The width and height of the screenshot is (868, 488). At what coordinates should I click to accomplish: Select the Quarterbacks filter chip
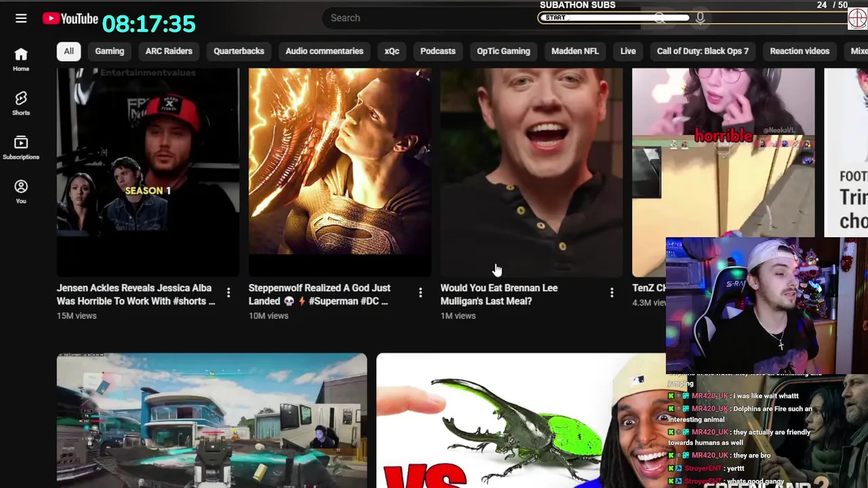(239, 51)
